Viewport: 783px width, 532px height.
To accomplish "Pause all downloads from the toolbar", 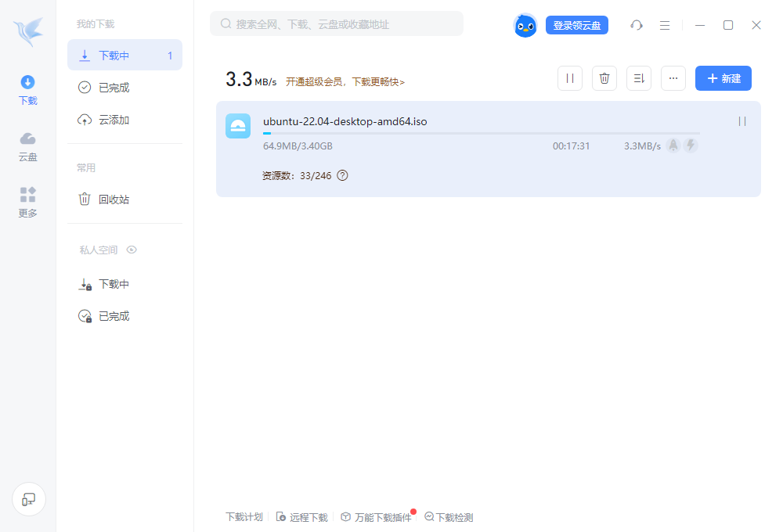I will [x=570, y=78].
